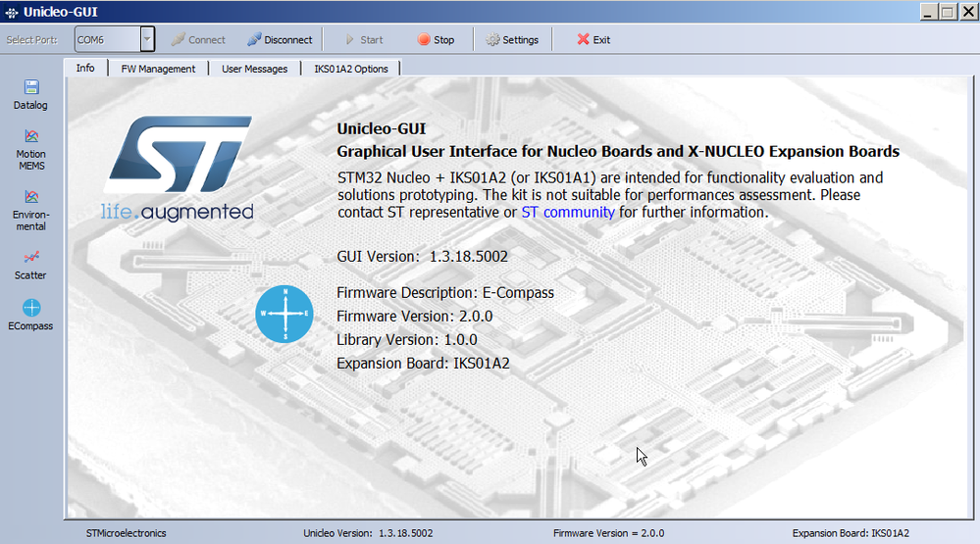This screenshot has height=544, width=980.
Task: Click the Select Port label
Action: point(31,40)
